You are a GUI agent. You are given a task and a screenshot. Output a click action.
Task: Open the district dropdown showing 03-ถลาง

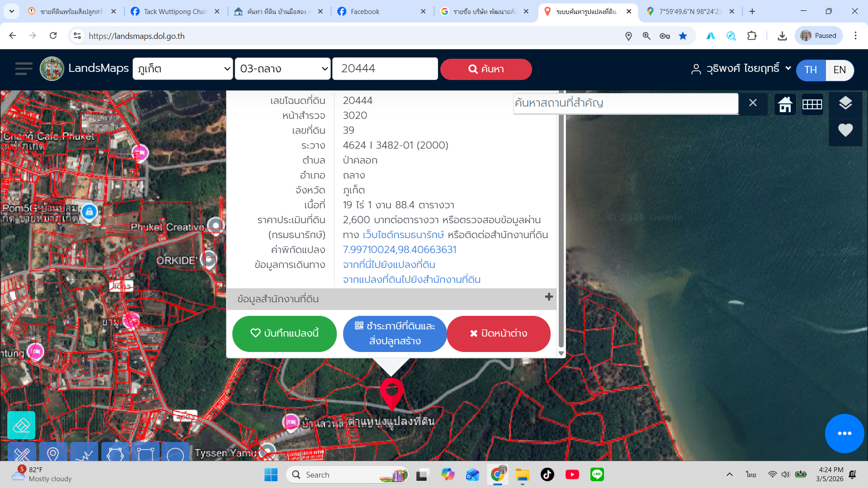pyautogui.click(x=283, y=69)
